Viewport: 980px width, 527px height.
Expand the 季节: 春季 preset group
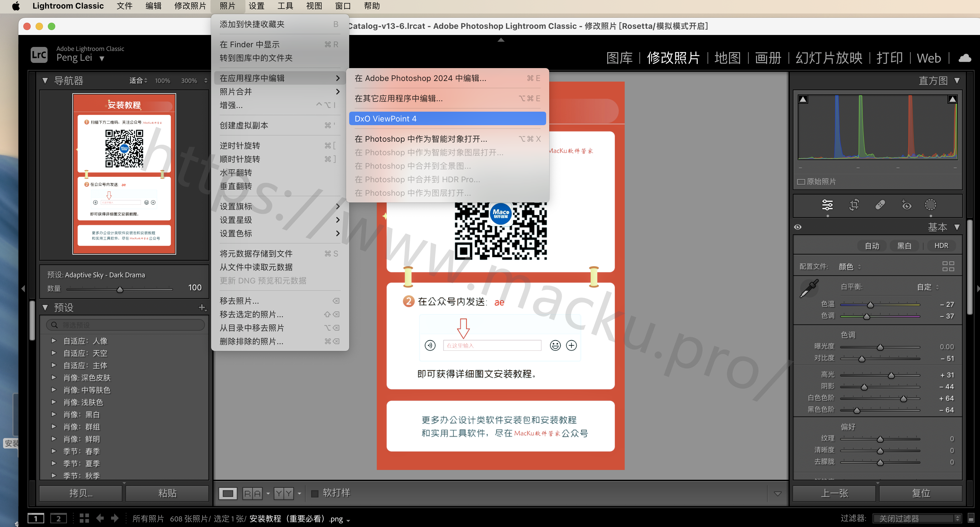(x=54, y=451)
